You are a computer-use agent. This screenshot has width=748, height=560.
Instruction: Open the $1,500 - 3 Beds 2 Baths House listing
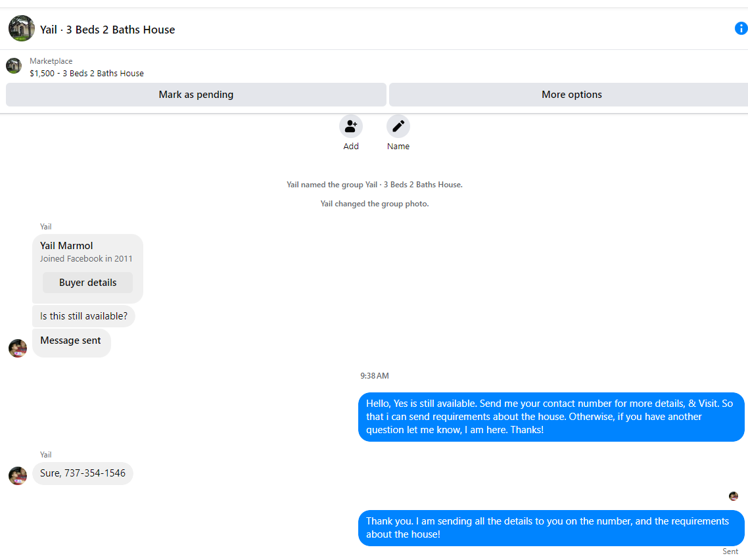[x=86, y=73]
